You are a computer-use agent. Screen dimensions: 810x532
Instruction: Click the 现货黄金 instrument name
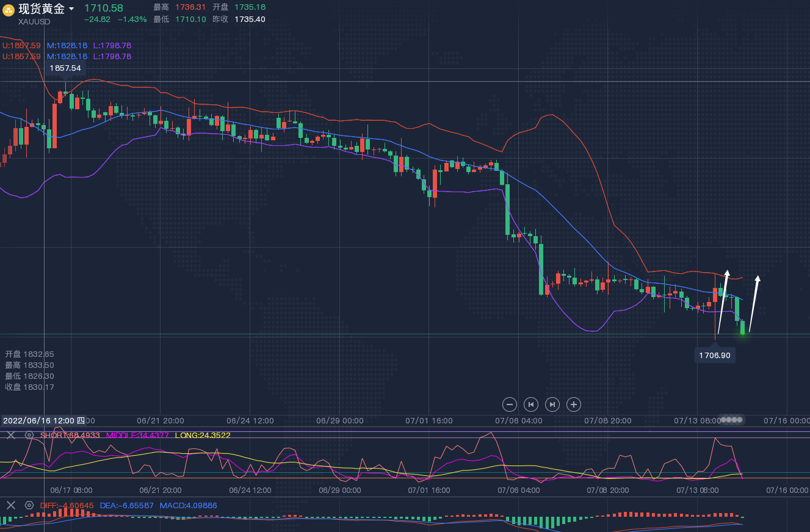click(41, 9)
